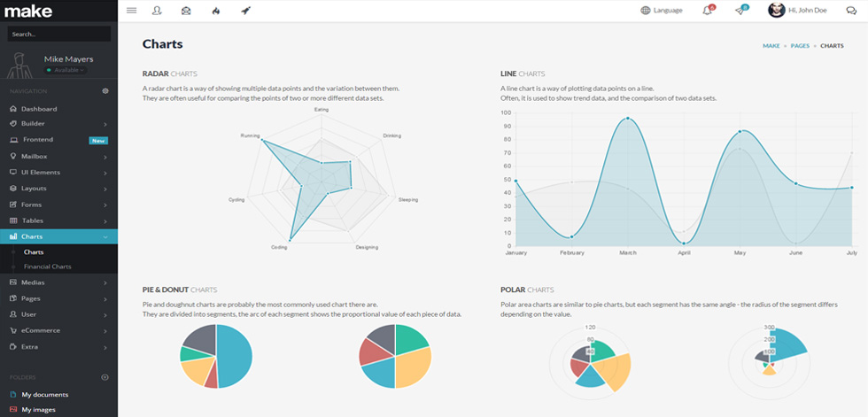Toggle the hamburger menu icon
868x417 pixels.
tap(131, 10)
